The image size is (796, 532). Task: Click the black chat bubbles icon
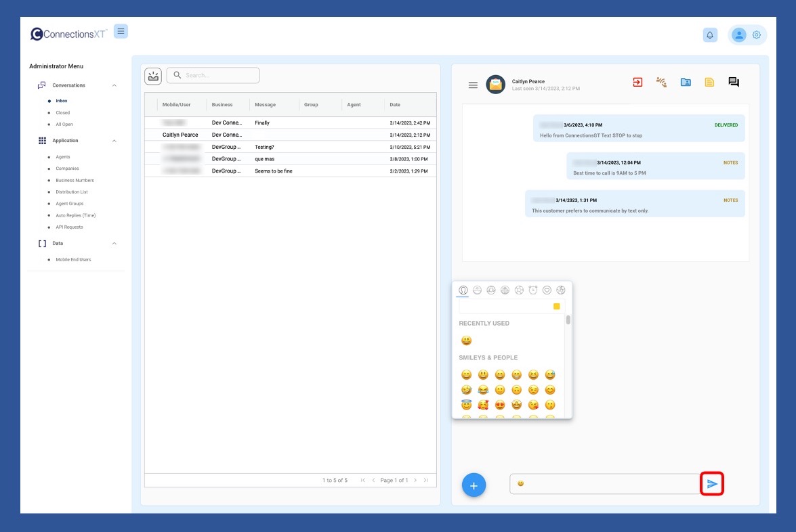click(x=733, y=83)
